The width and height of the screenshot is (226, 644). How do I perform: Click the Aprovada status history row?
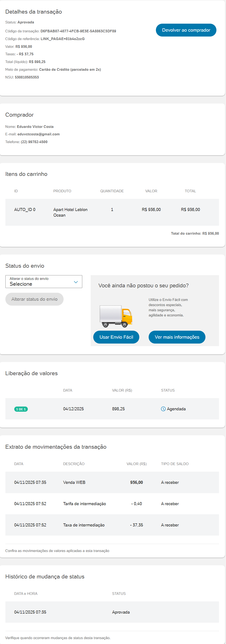(x=112, y=612)
